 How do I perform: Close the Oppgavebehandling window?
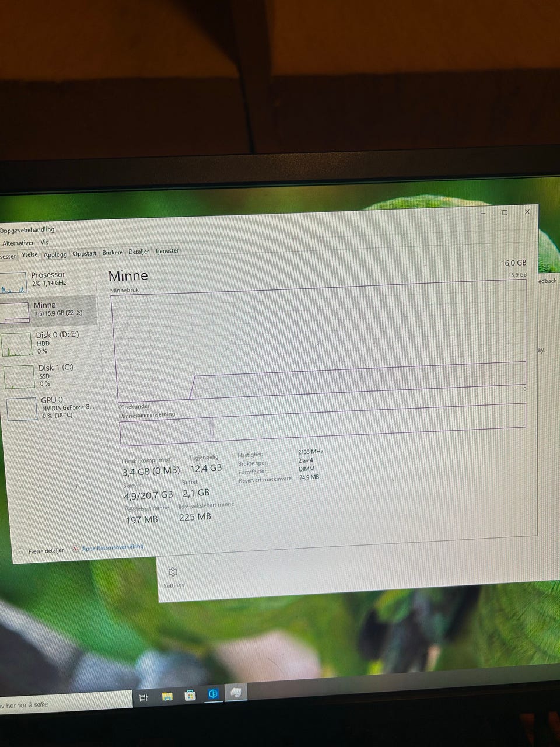point(527,212)
